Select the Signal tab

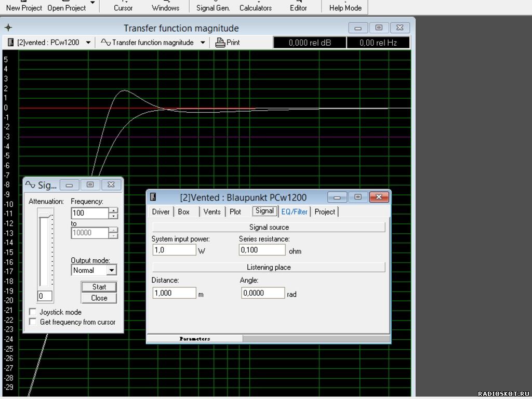click(264, 211)
